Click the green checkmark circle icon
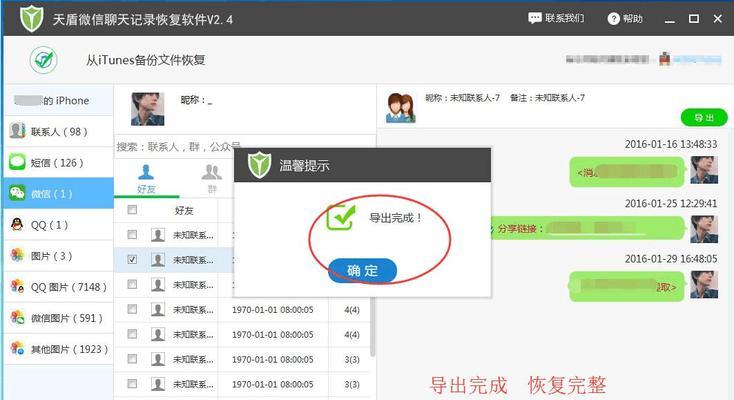734x400 pixels. tap(44, 60)
